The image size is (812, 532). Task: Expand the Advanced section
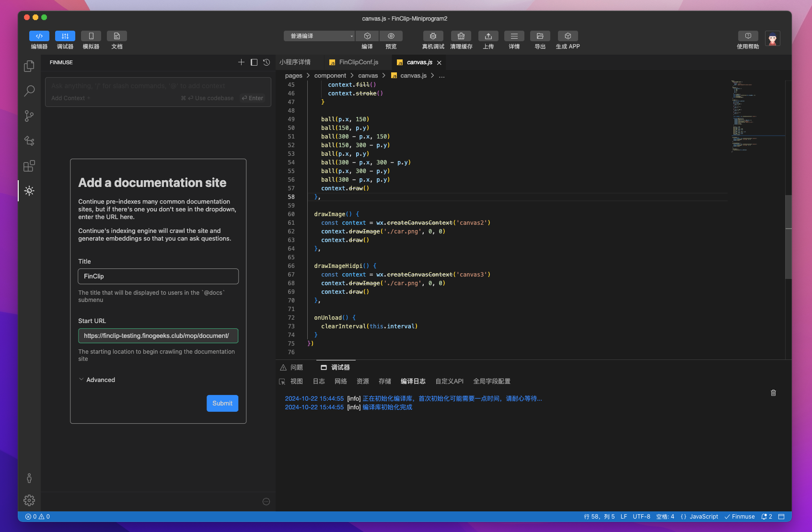pos(96,380)
